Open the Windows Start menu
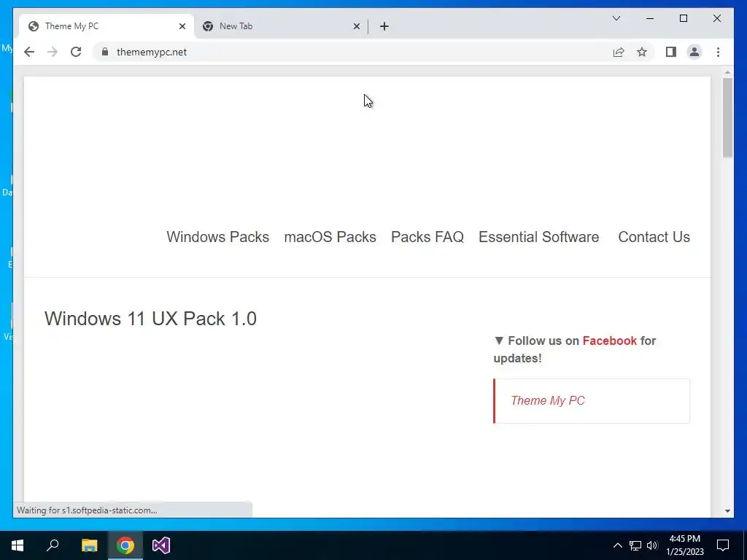 point(18,545)
